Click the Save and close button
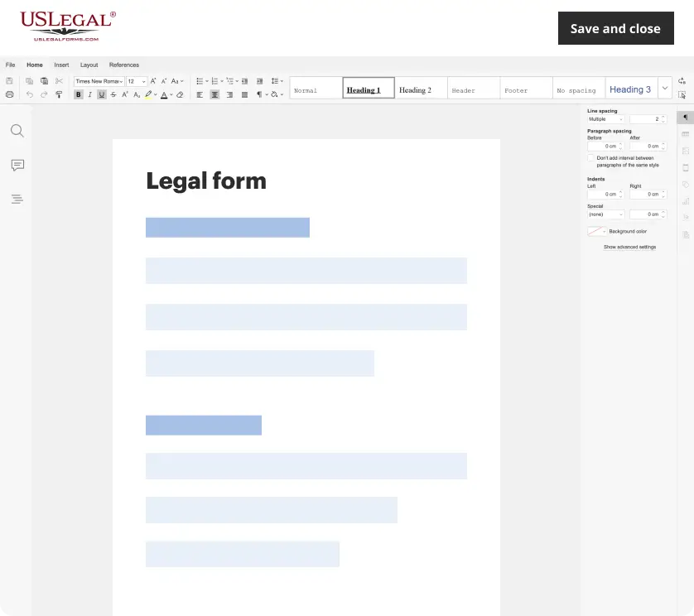The height and width of the screenshot is (616, 694). [615, 27]
